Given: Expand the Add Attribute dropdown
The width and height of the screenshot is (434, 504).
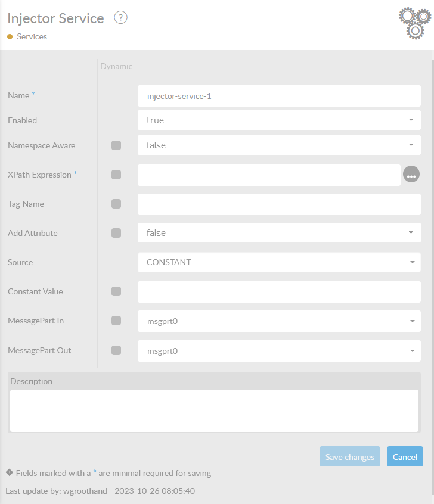Looking at the screenshot, I should tap(279, 233).
